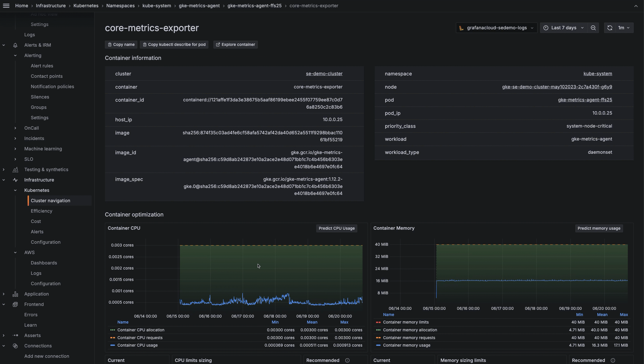The image size is (644, 364).
Task: Click the Alerts & IRM bell icon
Action: [x=15, y=45]
